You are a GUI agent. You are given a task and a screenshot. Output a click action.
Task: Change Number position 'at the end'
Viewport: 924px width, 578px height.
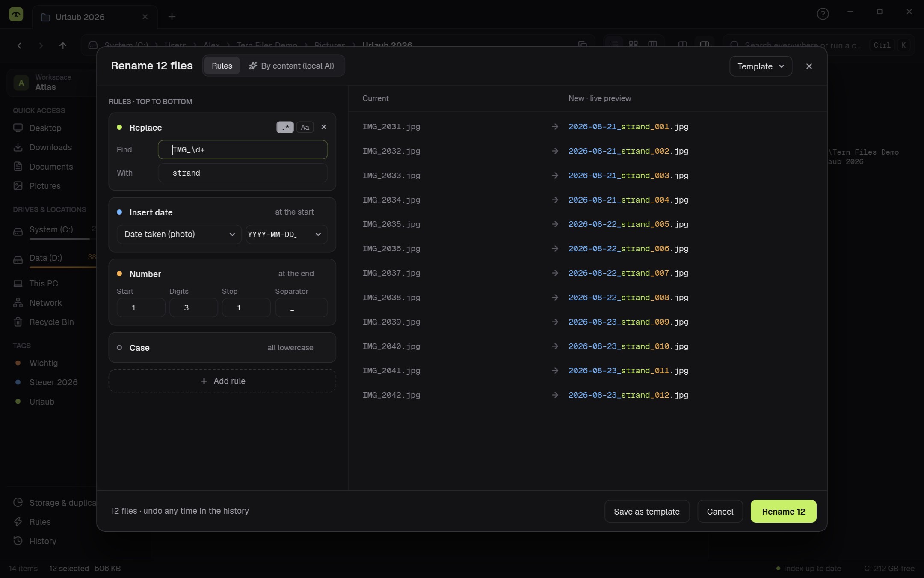pos(296,274)
